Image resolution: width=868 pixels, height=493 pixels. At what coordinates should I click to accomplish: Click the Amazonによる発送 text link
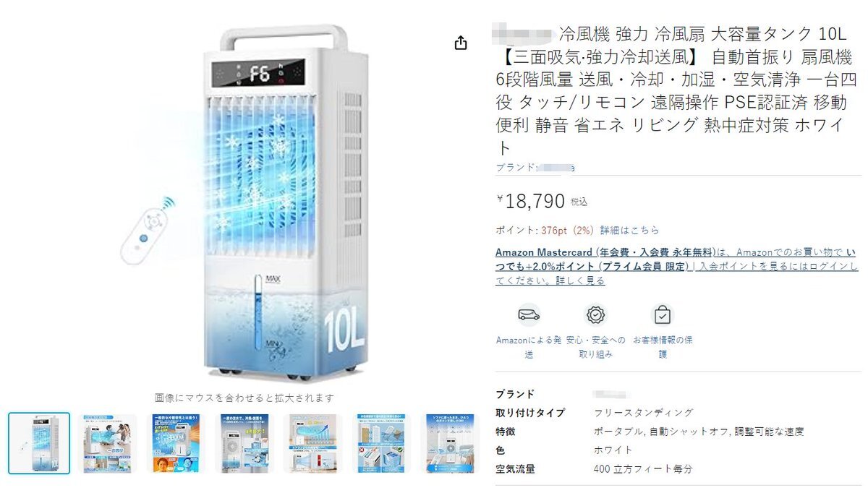coord(529,347)
